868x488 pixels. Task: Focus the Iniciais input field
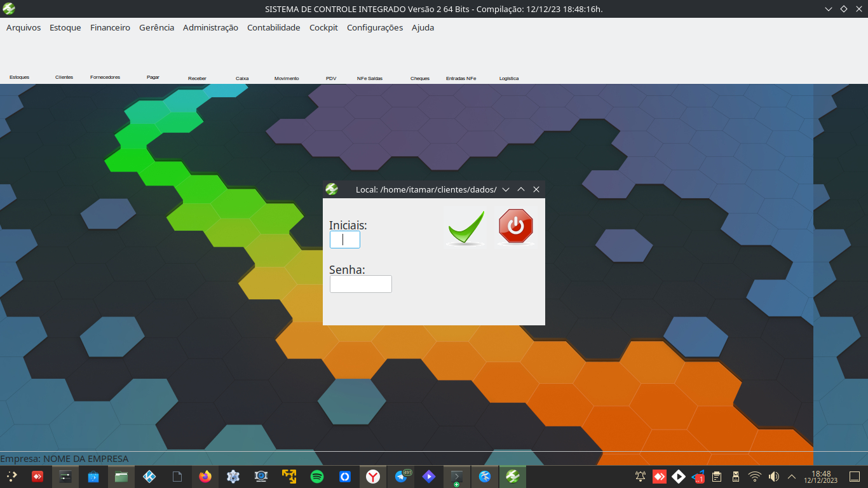click(345, 240)
